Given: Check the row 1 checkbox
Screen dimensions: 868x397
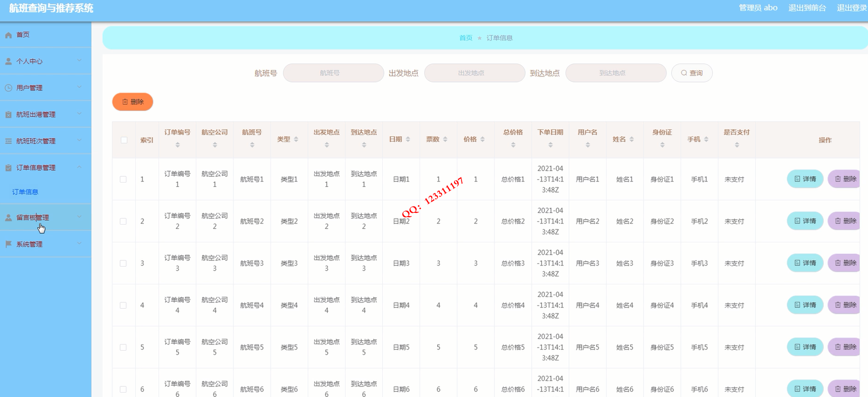Looking at the screenshot, I should (x=123, y=179).
